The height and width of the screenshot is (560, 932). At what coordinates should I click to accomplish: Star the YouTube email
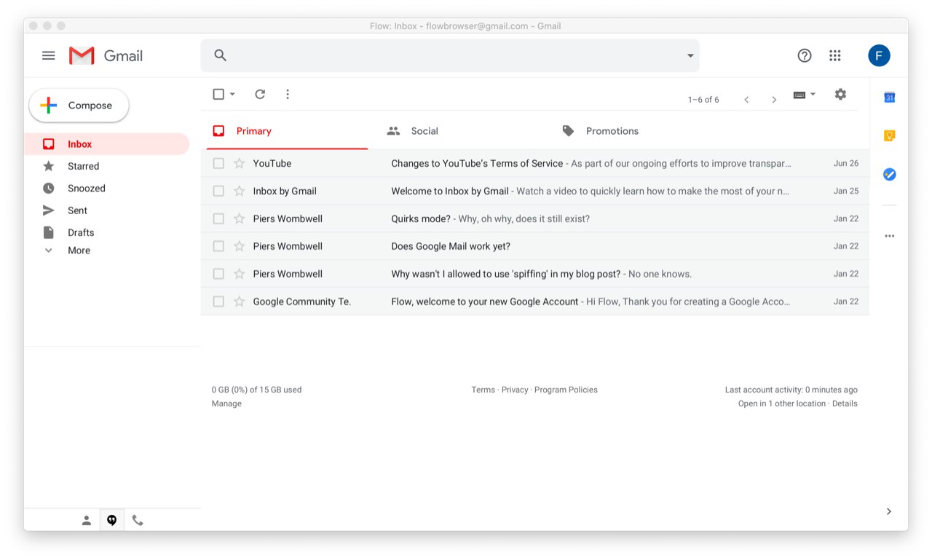[x=239, y=163]
